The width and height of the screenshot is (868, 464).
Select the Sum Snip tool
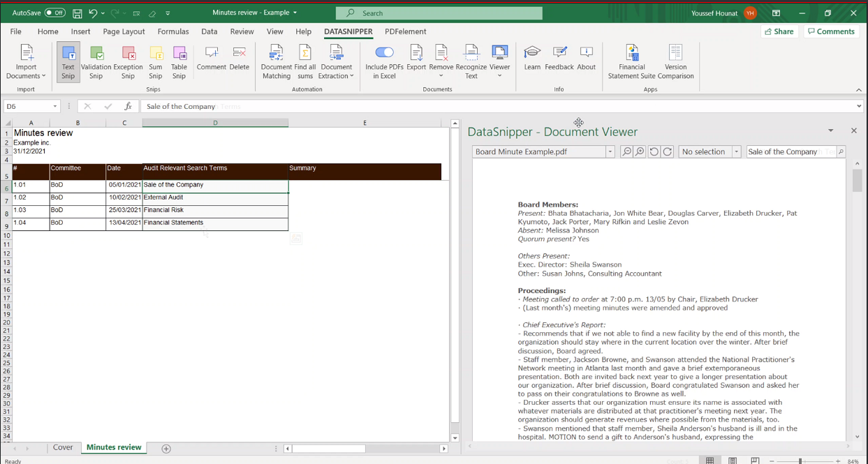156,61
